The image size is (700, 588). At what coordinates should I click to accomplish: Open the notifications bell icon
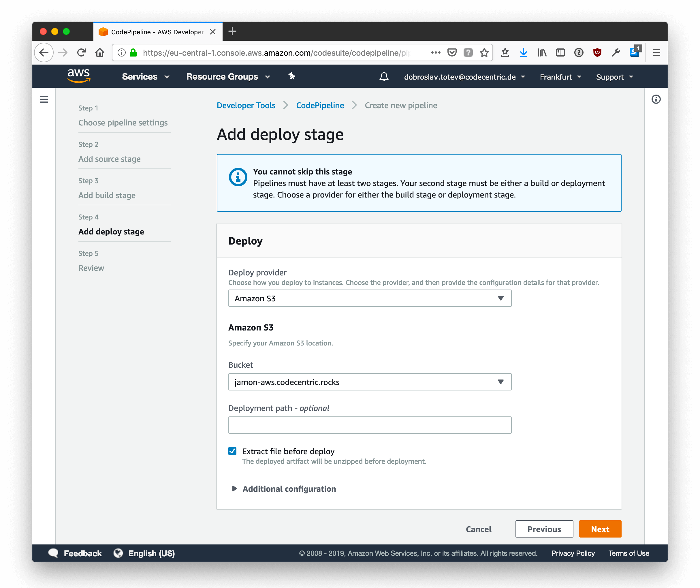point(384,77)
